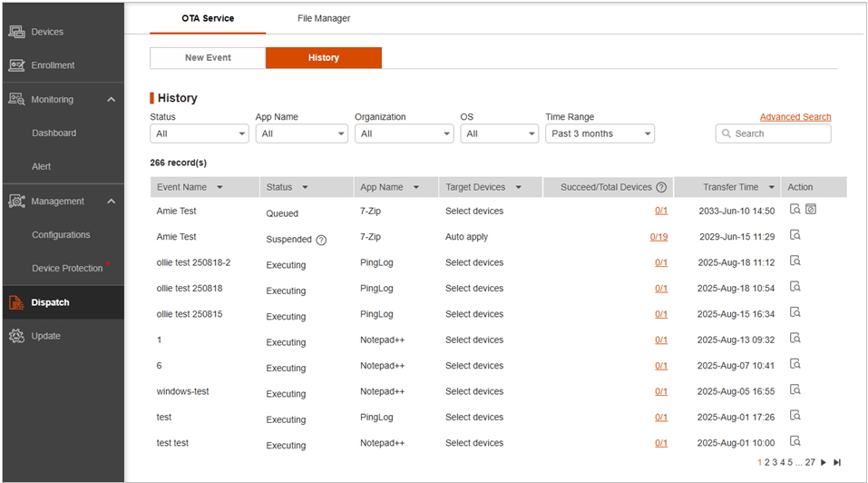Viewport: 868px width, 483px height.
Task: Switch to the File Manager tab
Action: pyautogui.click(x=324, y=18)
